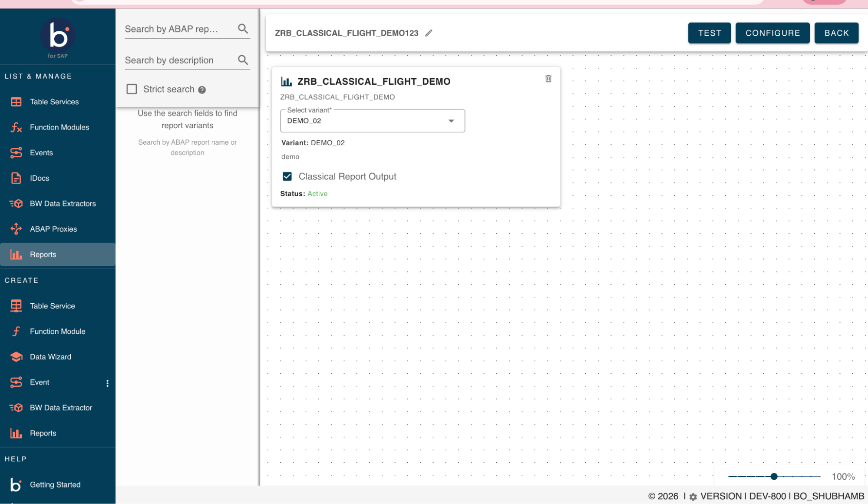
Task: Click the Create Table Service grid icon
Action: [16, 306]
